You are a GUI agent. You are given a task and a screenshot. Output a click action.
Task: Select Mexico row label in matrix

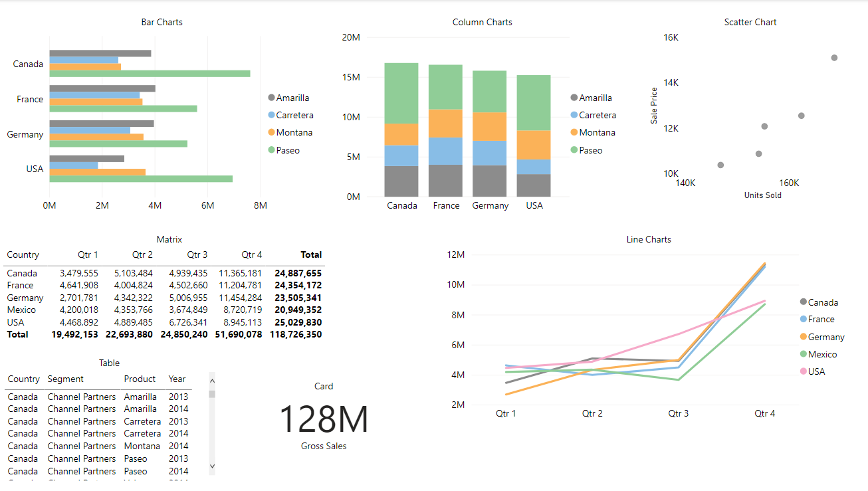pos(21,310)
